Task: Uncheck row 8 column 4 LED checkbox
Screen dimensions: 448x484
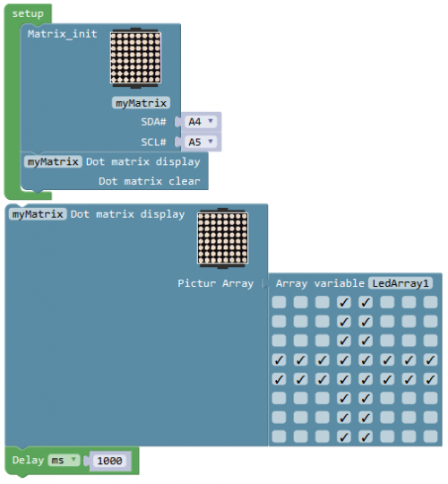Action: click(x=344, y=436)
